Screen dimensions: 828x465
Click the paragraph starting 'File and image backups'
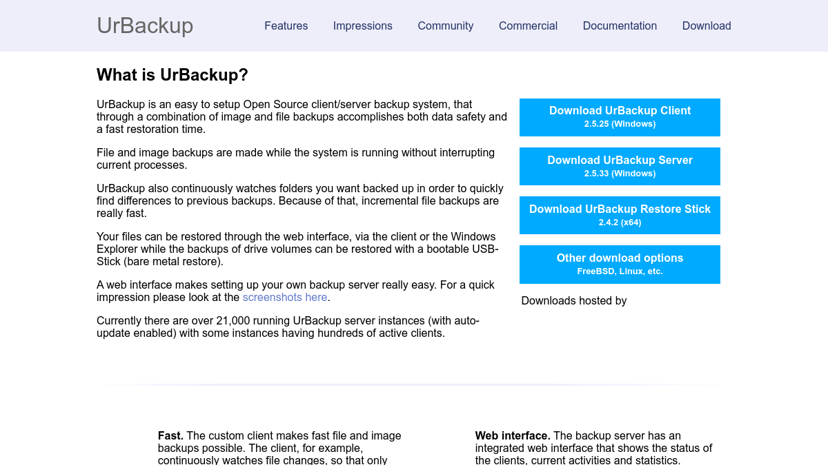click(x=295, y=159)
